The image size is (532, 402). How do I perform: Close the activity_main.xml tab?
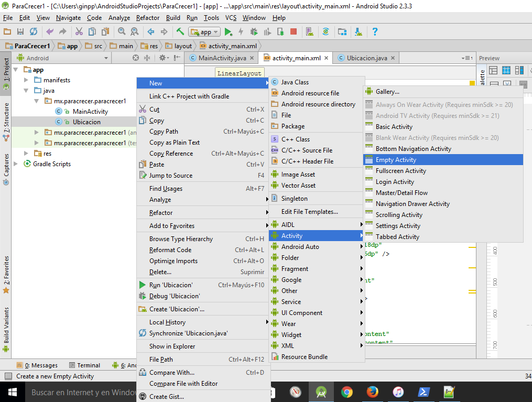point(326,58)
